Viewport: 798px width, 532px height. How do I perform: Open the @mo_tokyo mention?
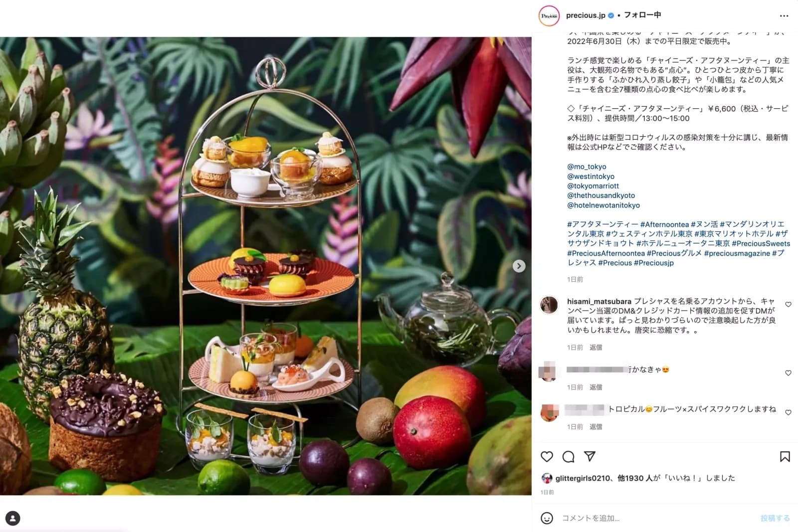[587, 167]
